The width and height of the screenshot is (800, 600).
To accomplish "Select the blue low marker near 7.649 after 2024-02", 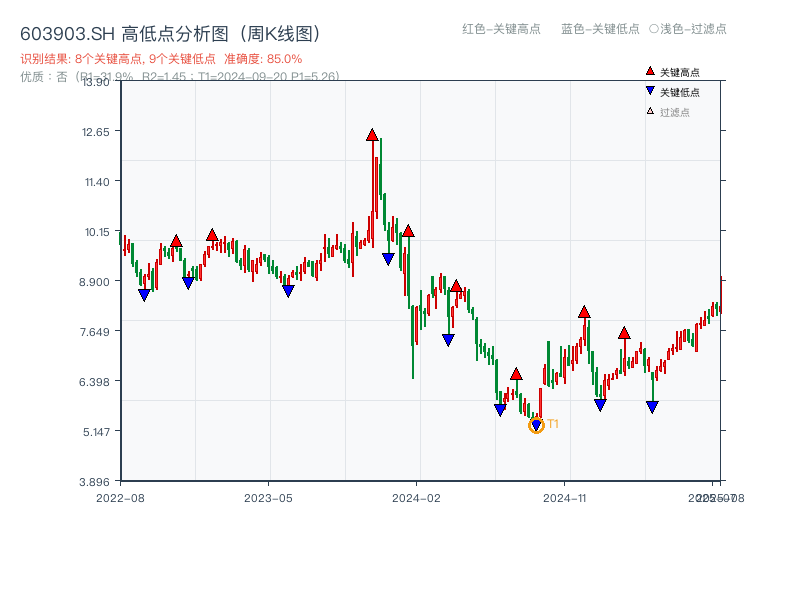I will tap(448, 340).
